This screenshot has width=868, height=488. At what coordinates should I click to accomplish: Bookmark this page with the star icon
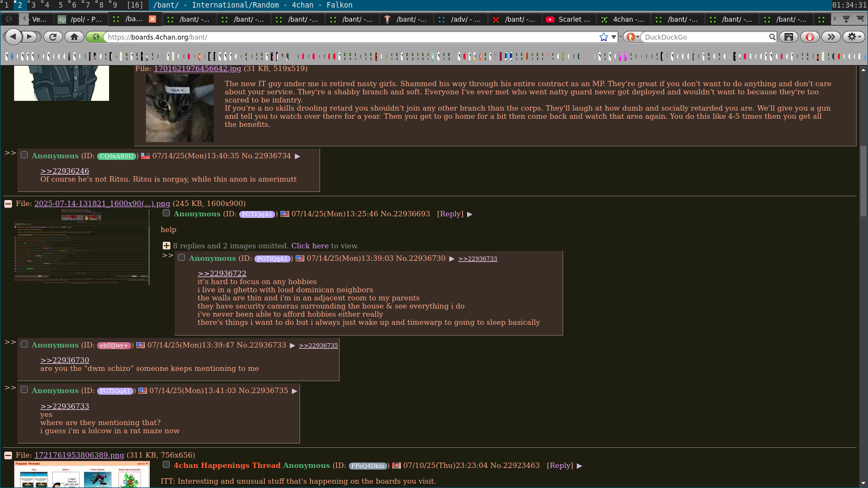coord(604,37)
